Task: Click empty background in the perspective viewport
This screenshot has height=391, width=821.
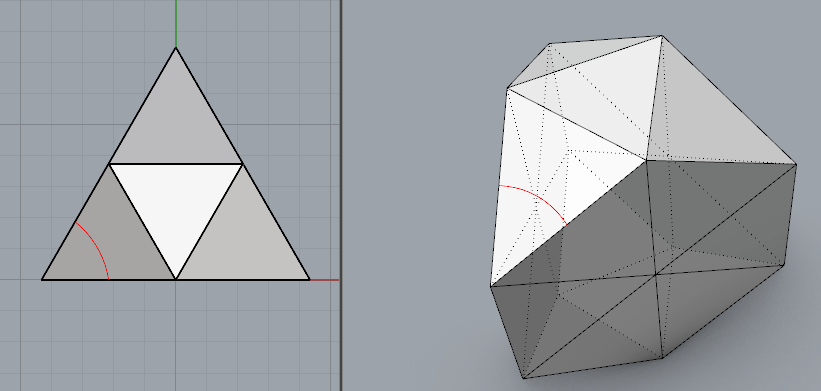Action: [408, 157]
